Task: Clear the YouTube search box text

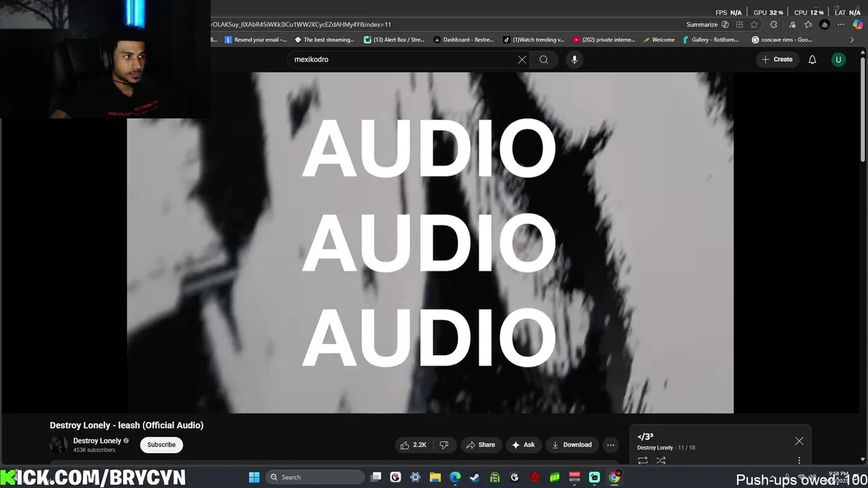Action: [x=522, y=60]
